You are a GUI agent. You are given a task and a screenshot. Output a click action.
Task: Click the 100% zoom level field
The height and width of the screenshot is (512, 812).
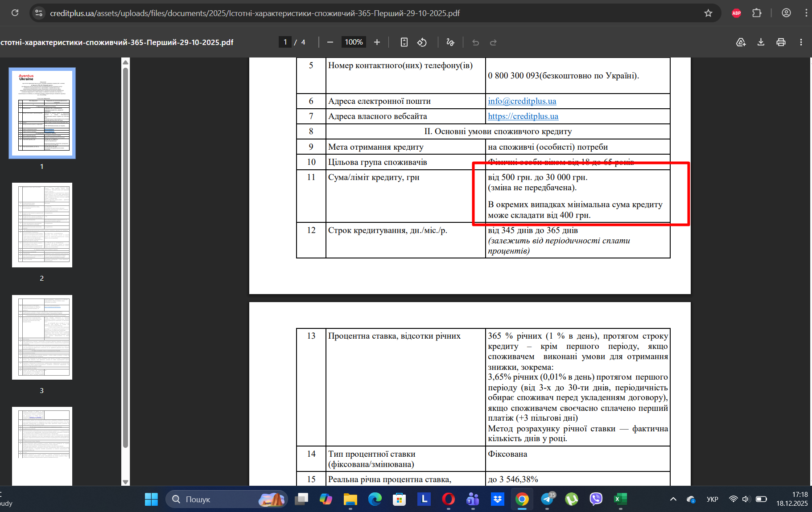tap(354, 42)
